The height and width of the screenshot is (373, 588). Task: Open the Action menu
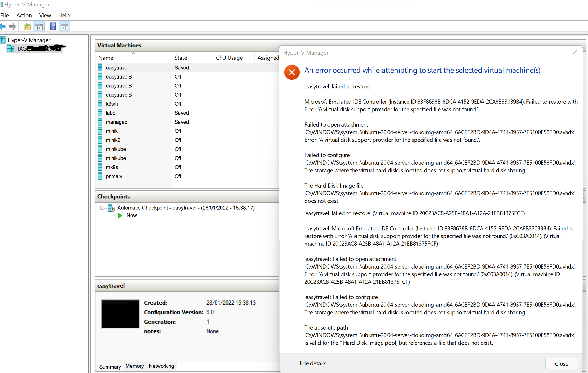tap(24, 15)
